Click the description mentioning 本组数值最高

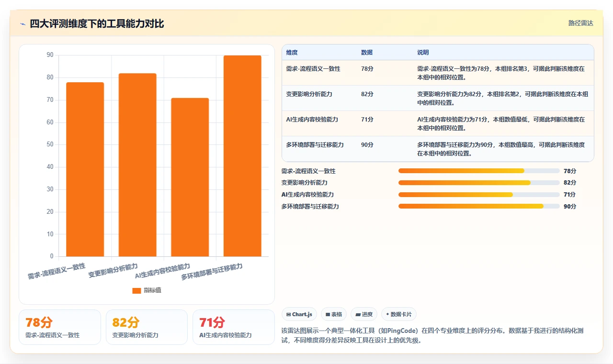coord(501,149)
